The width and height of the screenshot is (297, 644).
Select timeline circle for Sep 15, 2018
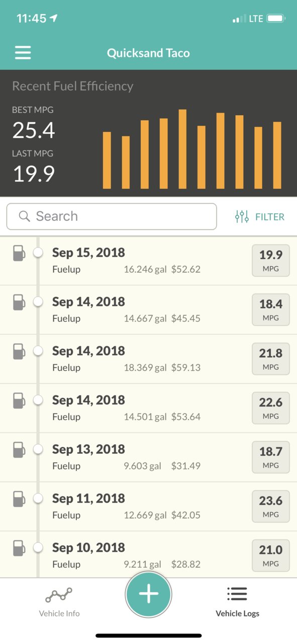38,253
